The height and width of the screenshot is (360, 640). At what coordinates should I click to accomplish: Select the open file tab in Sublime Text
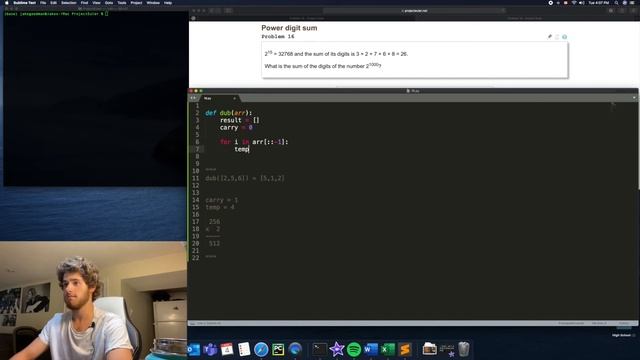tap(219, 98)
